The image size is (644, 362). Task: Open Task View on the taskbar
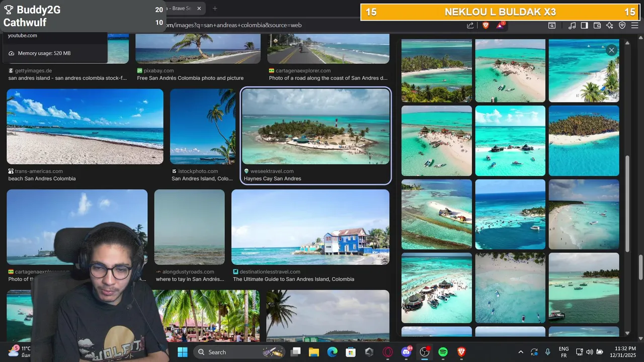pyautogui.click(x=296, y=352)
